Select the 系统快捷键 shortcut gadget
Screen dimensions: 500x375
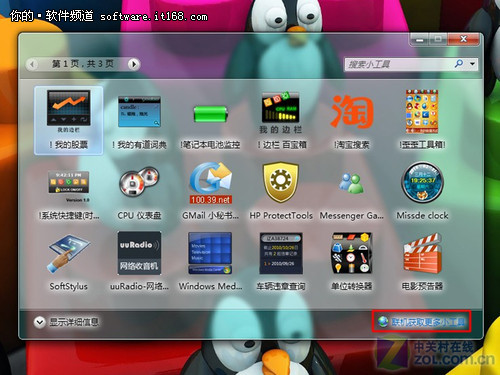(x=69, y=195)
